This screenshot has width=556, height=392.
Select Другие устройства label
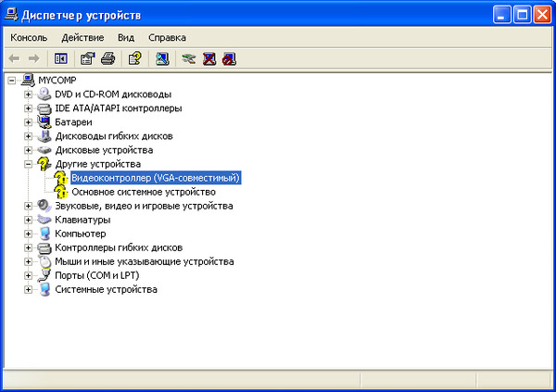coord(98,164)
